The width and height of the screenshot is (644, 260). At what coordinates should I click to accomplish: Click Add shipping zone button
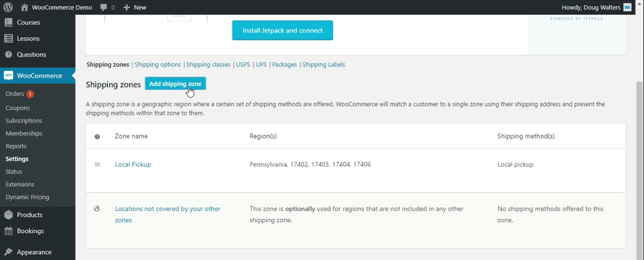[175, 83]
